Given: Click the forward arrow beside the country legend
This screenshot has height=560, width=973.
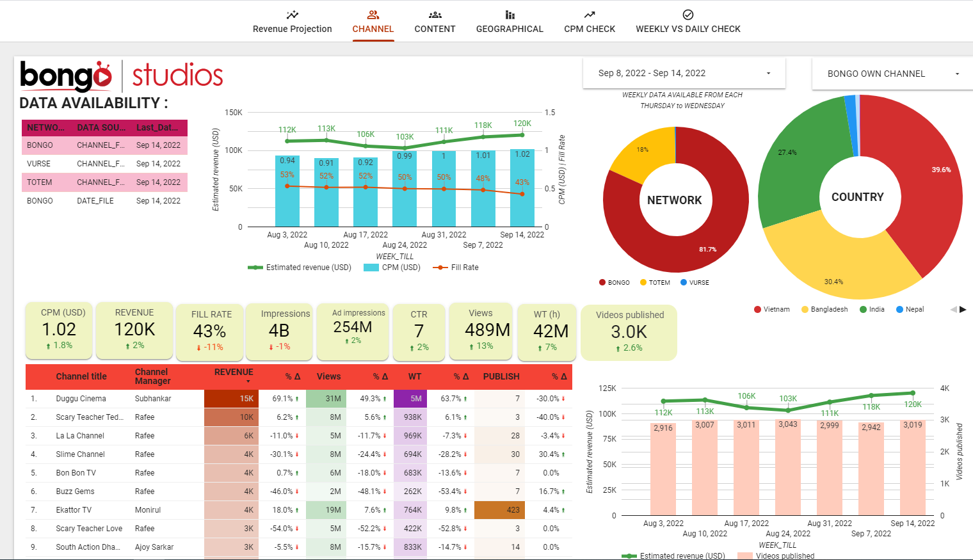Looking at the screenshot, I should pyautogui.click(x=963, y=309).
